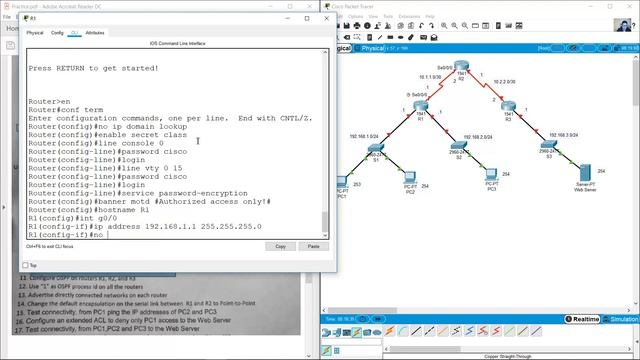
Task: Click the 192.168.1.0/24 network label
Action: (x=364, y=136)
